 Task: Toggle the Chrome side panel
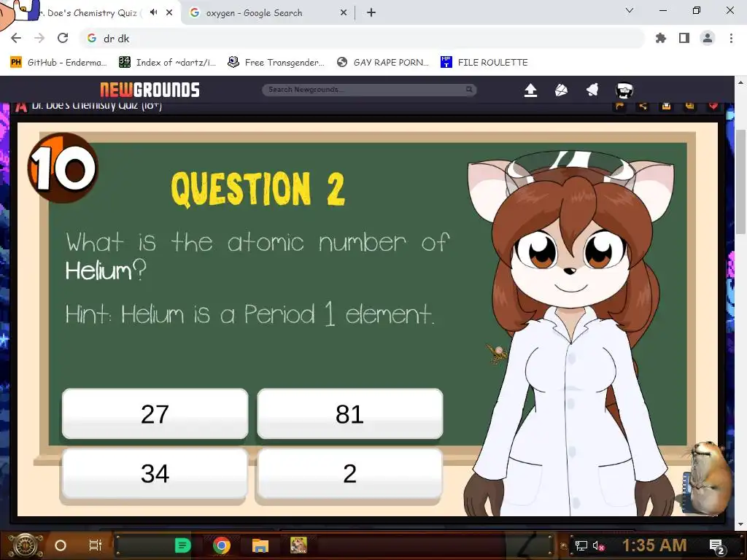tap(684, 38)
